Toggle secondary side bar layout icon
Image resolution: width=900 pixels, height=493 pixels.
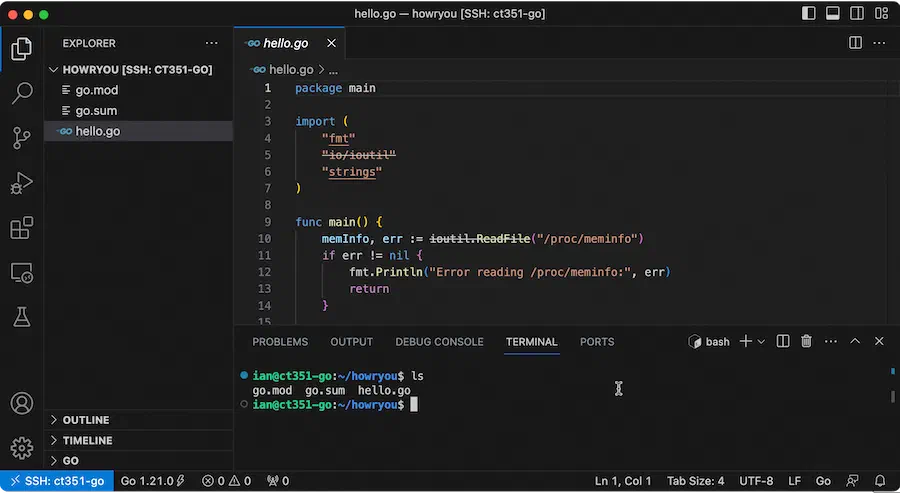(x=856, y=13)
